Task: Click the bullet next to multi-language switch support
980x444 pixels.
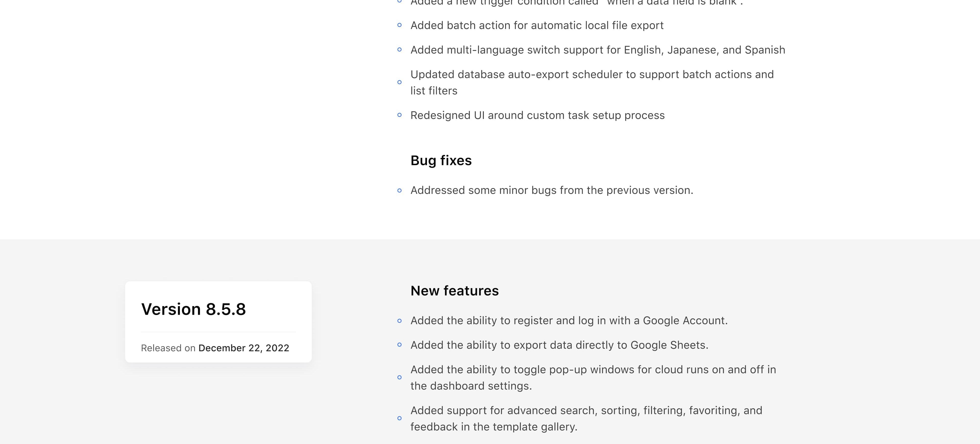Action: coord(399,50)
